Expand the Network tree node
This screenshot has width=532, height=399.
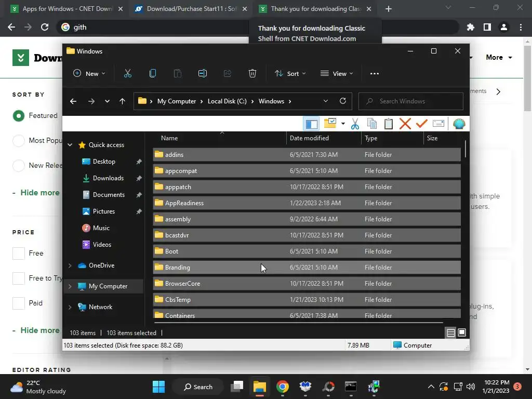pos(70,307)
